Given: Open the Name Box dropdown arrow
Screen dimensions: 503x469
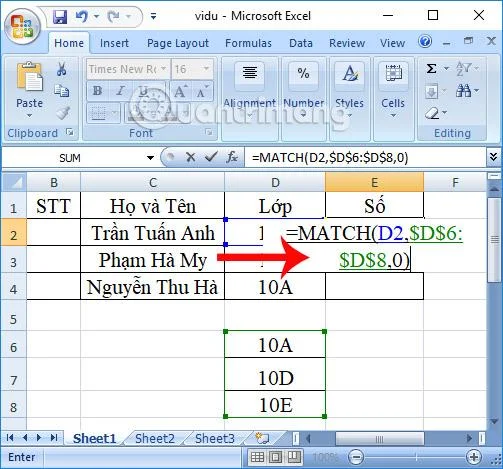Looking at the screenshot, I should (150, 158).
